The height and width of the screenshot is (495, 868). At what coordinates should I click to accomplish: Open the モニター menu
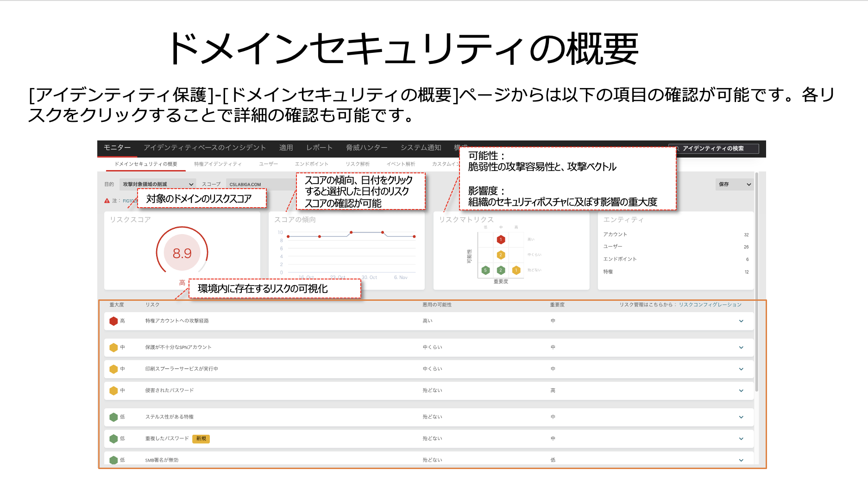click(117, 147)
